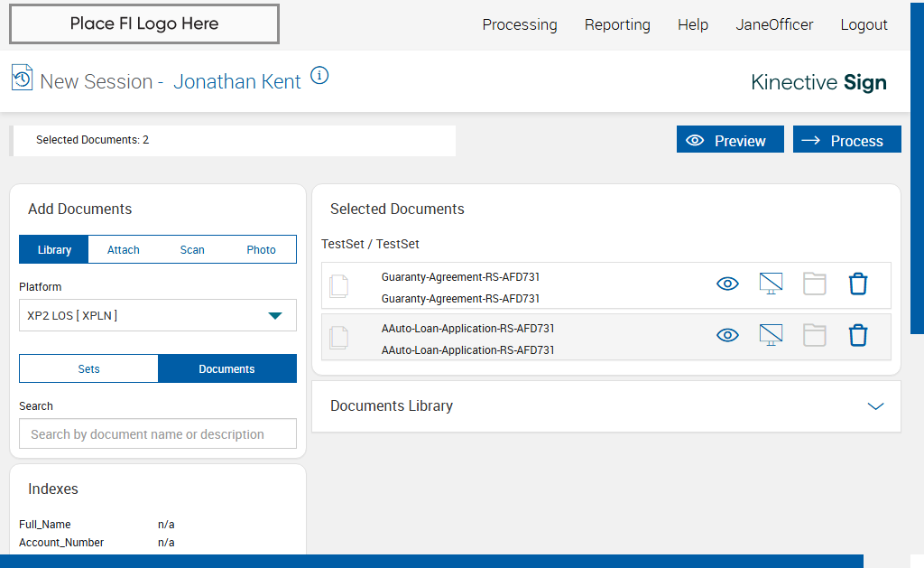Expand the Documents Library section

(x=874, y=406)
